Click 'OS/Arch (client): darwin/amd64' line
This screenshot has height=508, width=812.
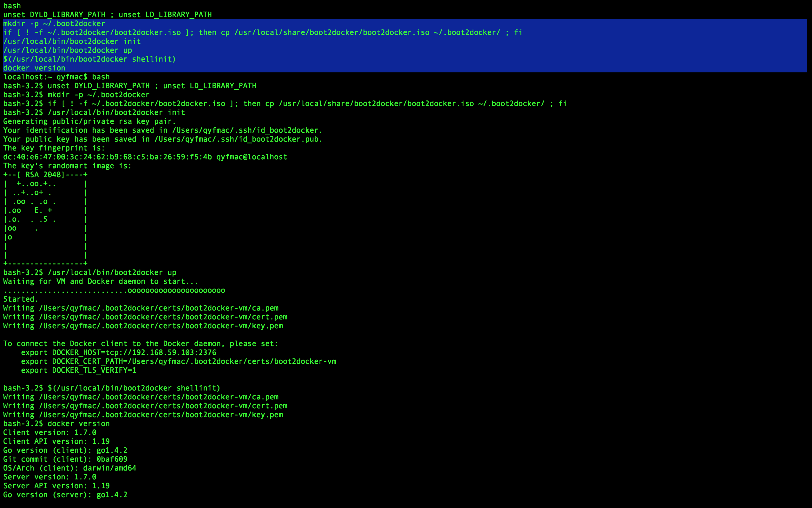tap(70, 468)
